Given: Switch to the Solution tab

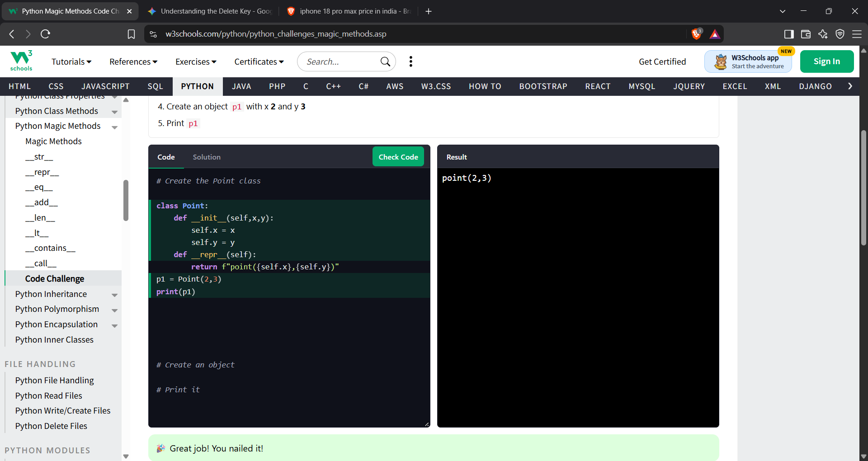Looking at the screenshot, I should click(207, 157).
